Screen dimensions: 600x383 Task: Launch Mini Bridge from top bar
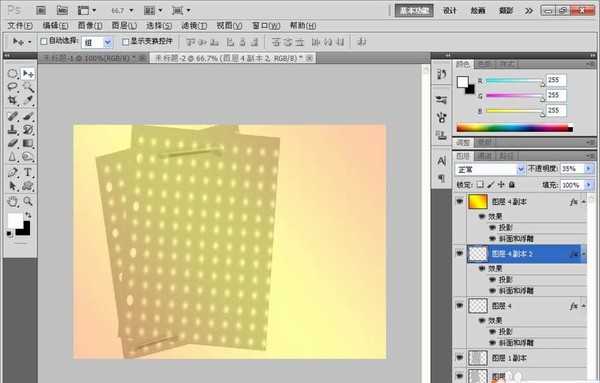coord(62,10)
